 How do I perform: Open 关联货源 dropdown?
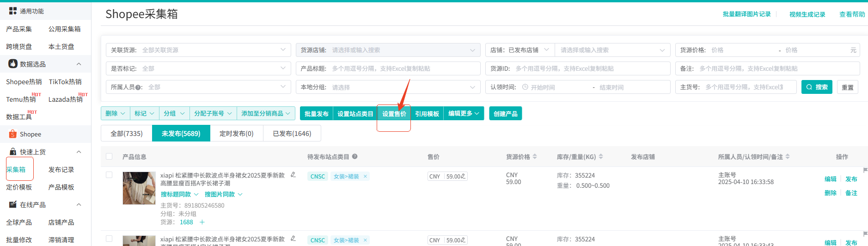pos(198,50)
